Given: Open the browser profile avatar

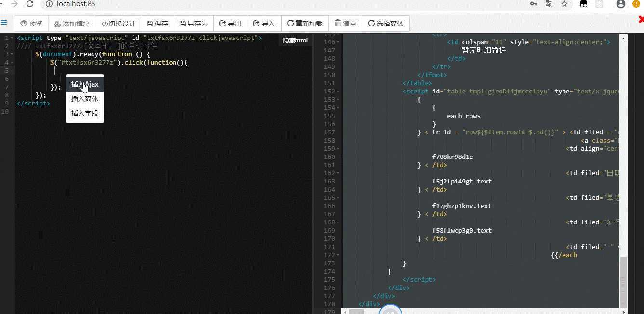Looking at the screenshot, I should (621, 4).
